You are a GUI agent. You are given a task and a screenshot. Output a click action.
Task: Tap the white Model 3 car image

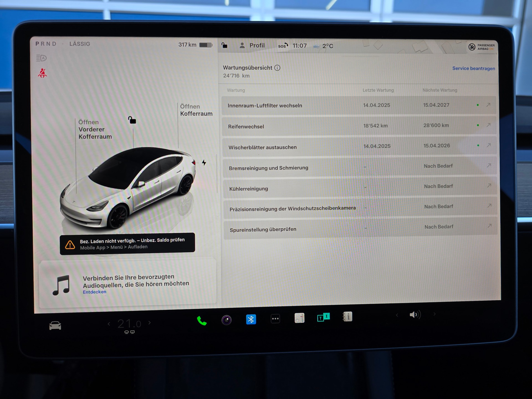(128, 188)
